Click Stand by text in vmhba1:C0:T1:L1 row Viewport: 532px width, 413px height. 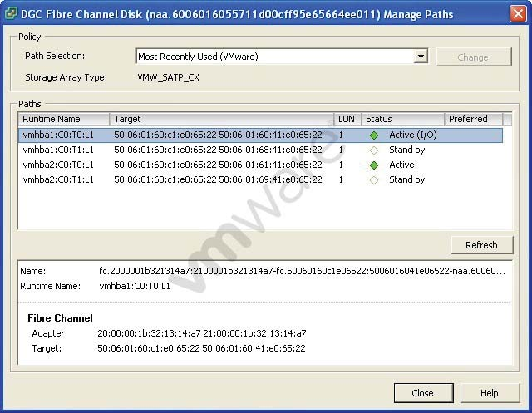click(406, 150)
